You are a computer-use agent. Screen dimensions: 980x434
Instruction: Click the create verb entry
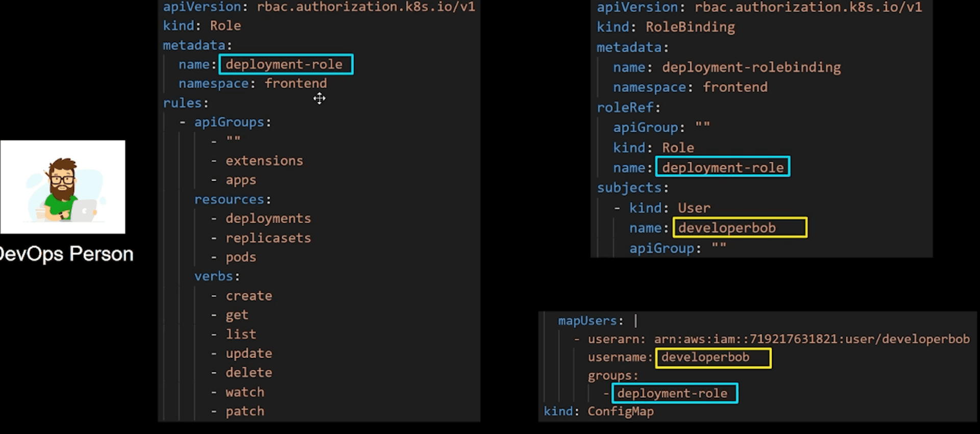click(x=249, y=296)
